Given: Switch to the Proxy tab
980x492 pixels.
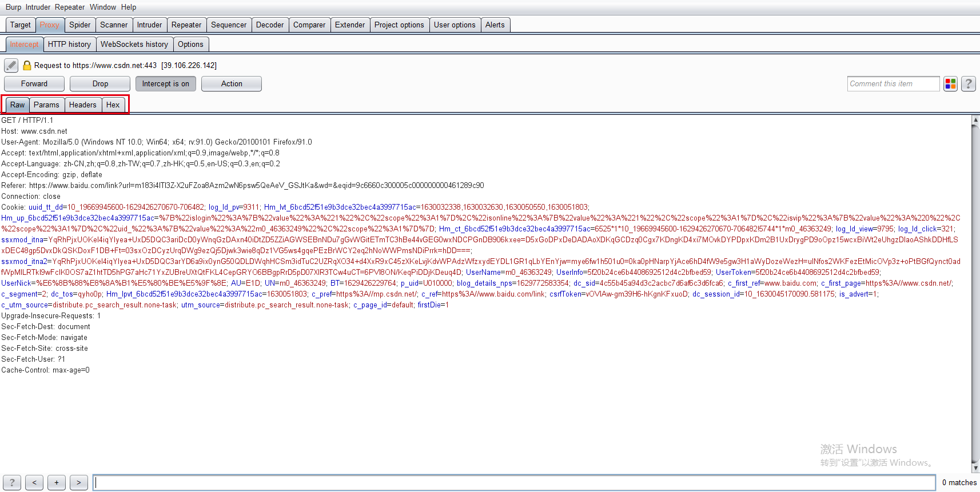Looking at the screenshot, I should tap(50, 25).
